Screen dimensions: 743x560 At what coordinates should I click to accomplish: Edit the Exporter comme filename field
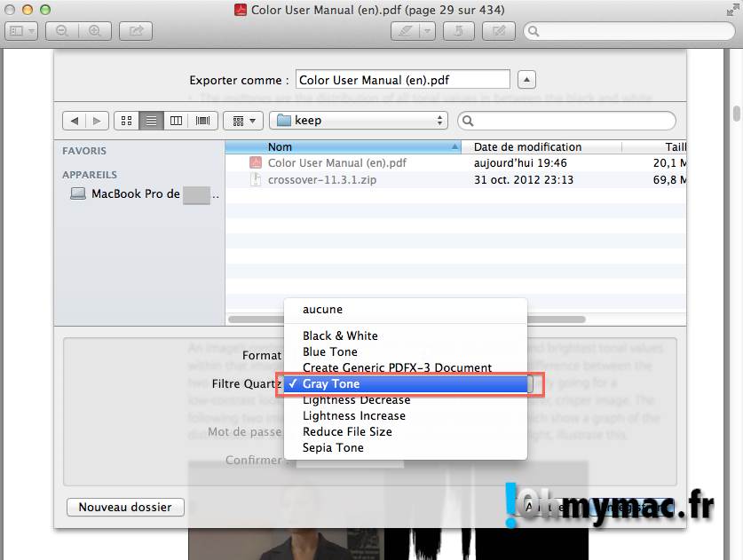403,80
